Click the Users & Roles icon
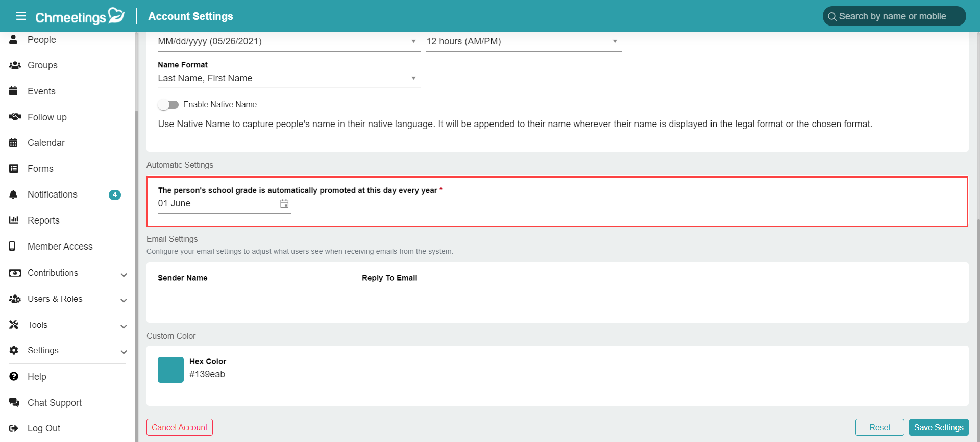The image size is (980, 442). coord(15,299)
